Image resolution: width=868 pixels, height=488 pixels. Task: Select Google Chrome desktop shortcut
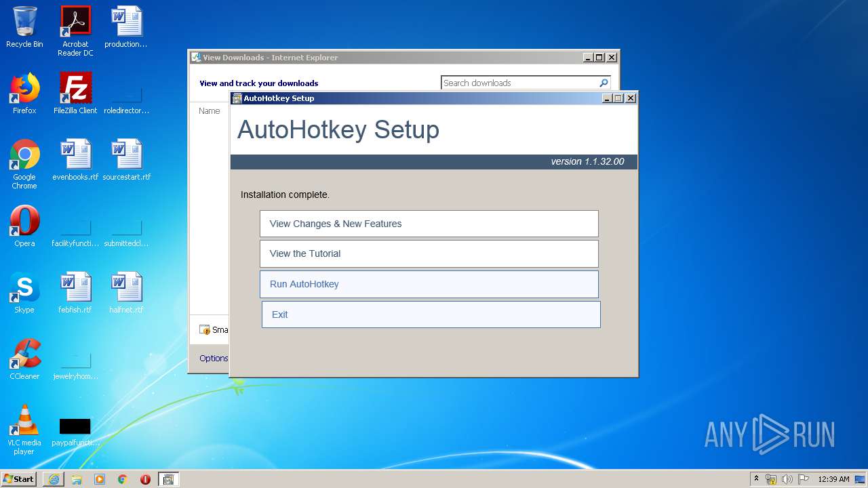pos(24,164)
